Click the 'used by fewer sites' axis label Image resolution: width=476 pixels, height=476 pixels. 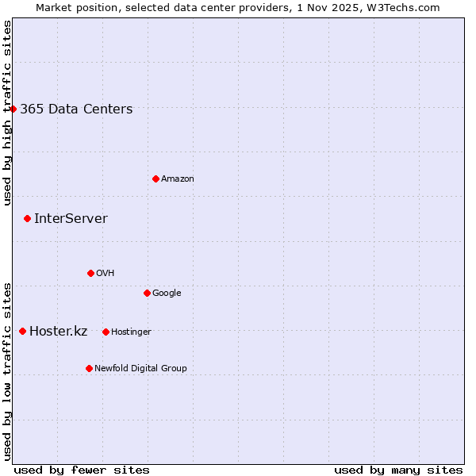[82, 470]
